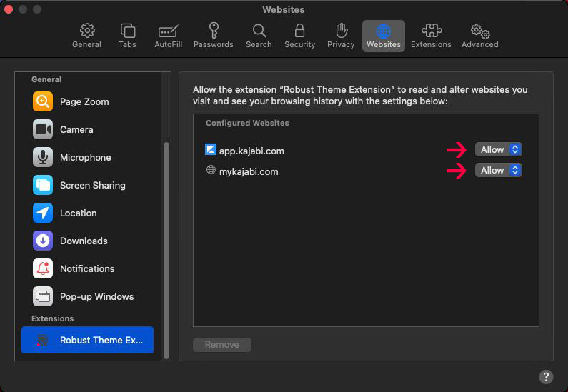This screenshot has width=568, height=392.
Task: Open Allow dropdown for app.kajabi.com
Action: [x=499, y=149]
